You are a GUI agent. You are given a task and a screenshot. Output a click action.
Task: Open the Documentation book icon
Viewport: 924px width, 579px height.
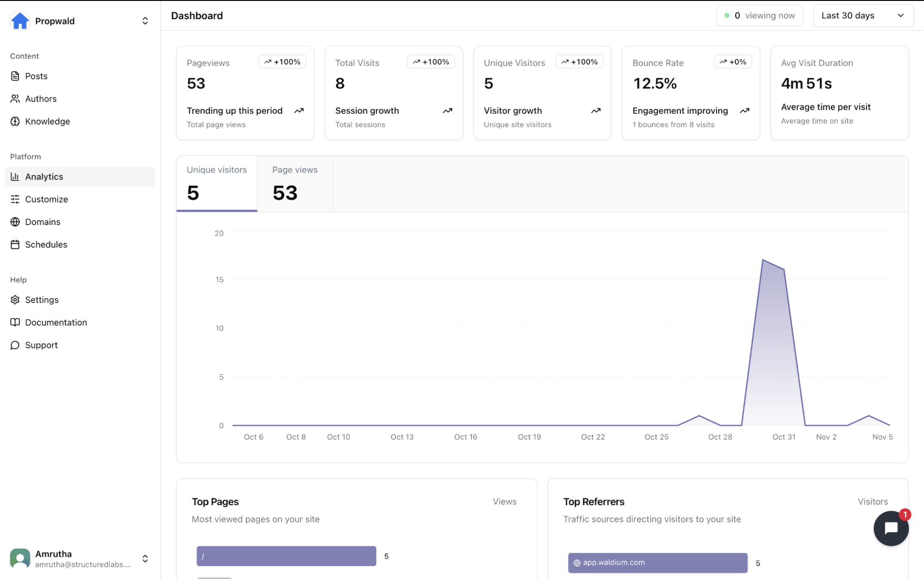click(15, 322)
